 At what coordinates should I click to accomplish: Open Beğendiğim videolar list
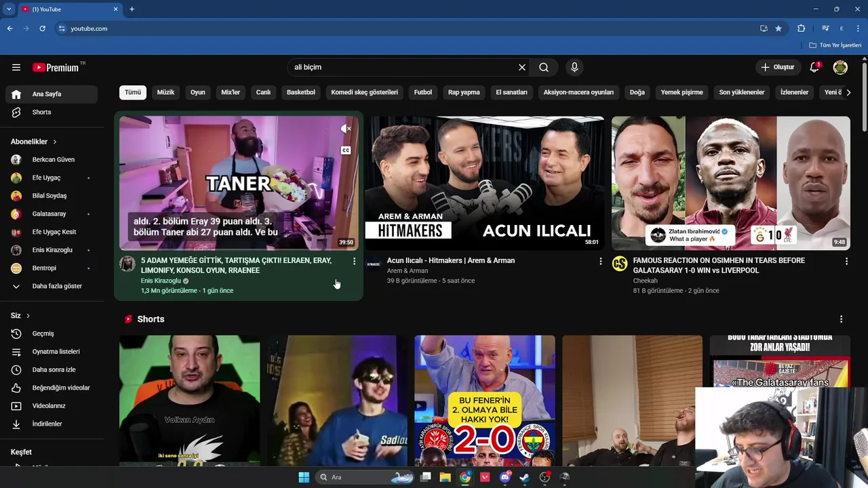[51, 388]
